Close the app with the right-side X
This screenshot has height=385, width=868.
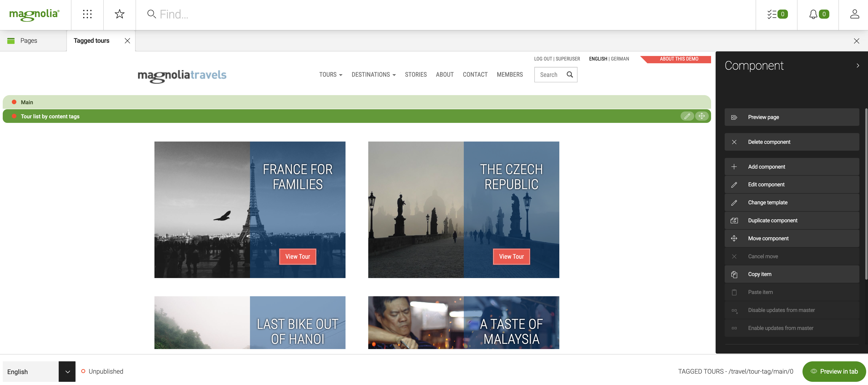point(856,41)
